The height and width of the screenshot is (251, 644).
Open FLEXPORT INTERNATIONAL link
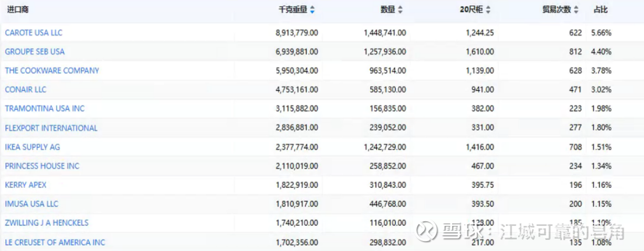point(51,128)
